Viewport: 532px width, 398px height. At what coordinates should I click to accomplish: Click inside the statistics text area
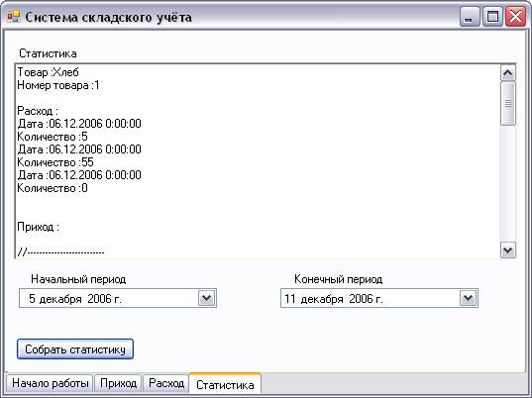click(258, 161)
